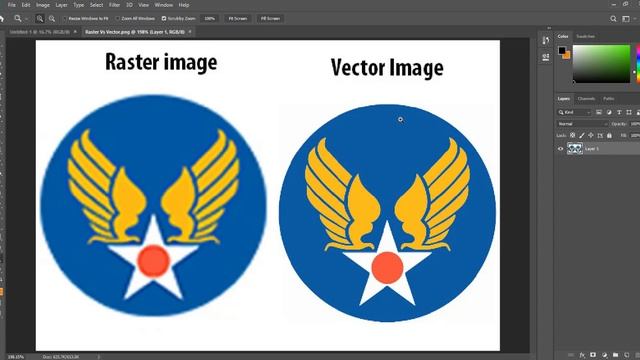This screenshot has height=360, width=640.
Task: Click the link layers icon
Action: (x=571, y=355)
